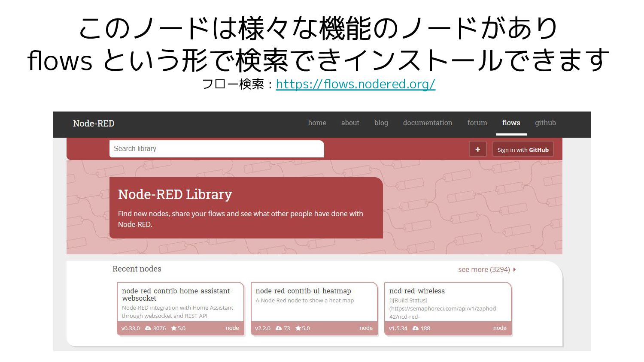Click the Node-RED Library banner title

175,195
